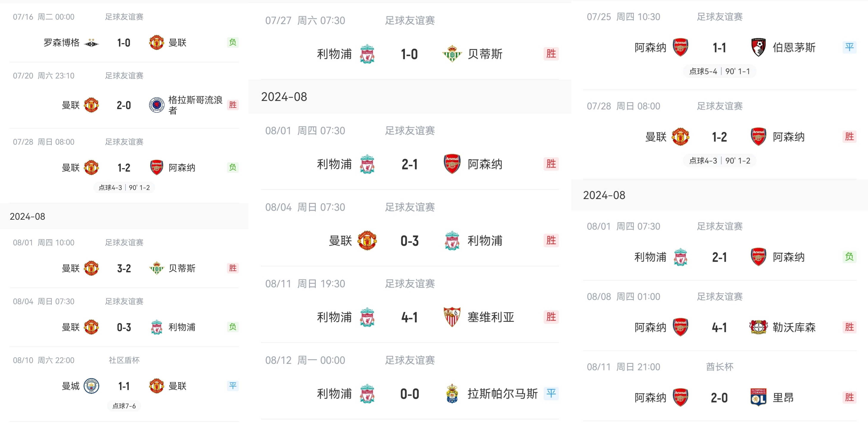Screen dimensions: 868x423
Task: Click the Glasgow Rangers crest icon
Action: click(157, 105)
